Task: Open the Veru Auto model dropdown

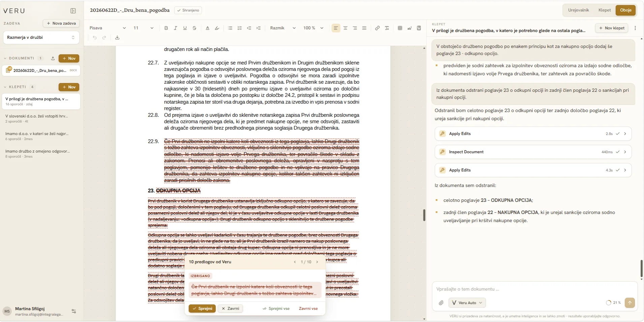Action: (x=467, y=303)
